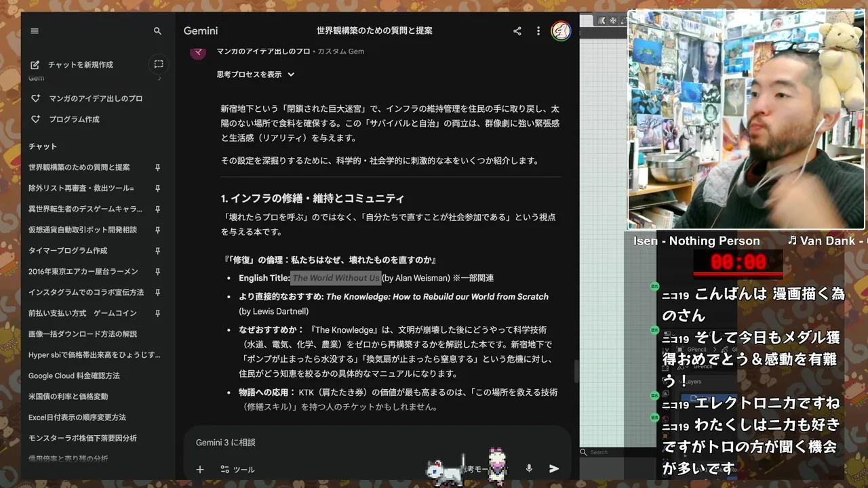Open the Google account avatar
This screenshot has width=868, height=488.
pos(561,31)
